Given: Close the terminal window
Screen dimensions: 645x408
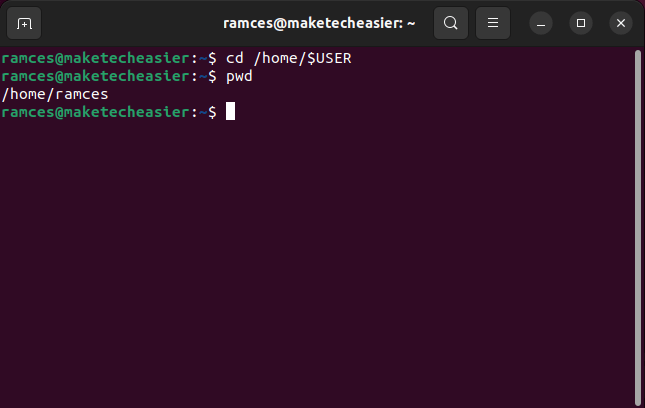Looking at the screenshot, I should pos(621,23).
